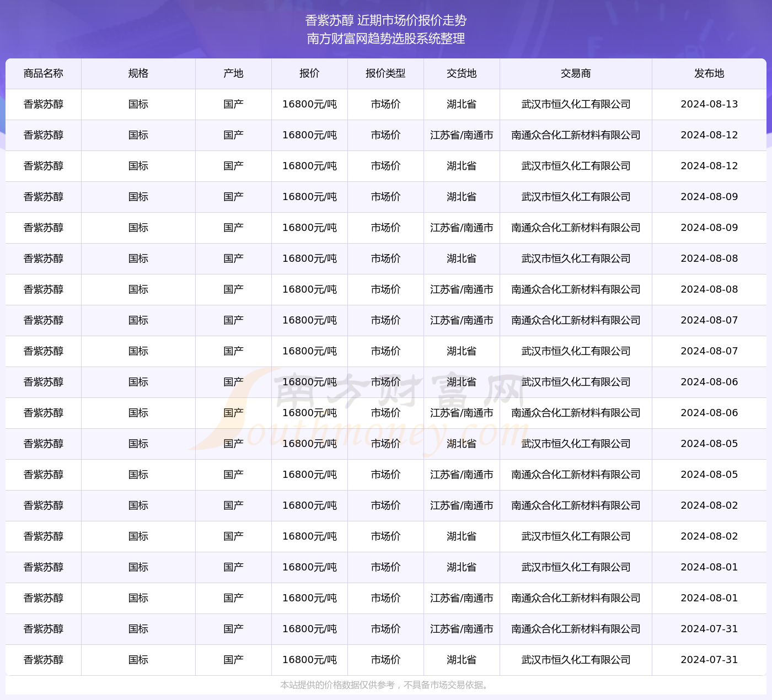The image size is (772, 700).
Task: Select the 湖北省 cell in the last row
Action: point(461,660)
